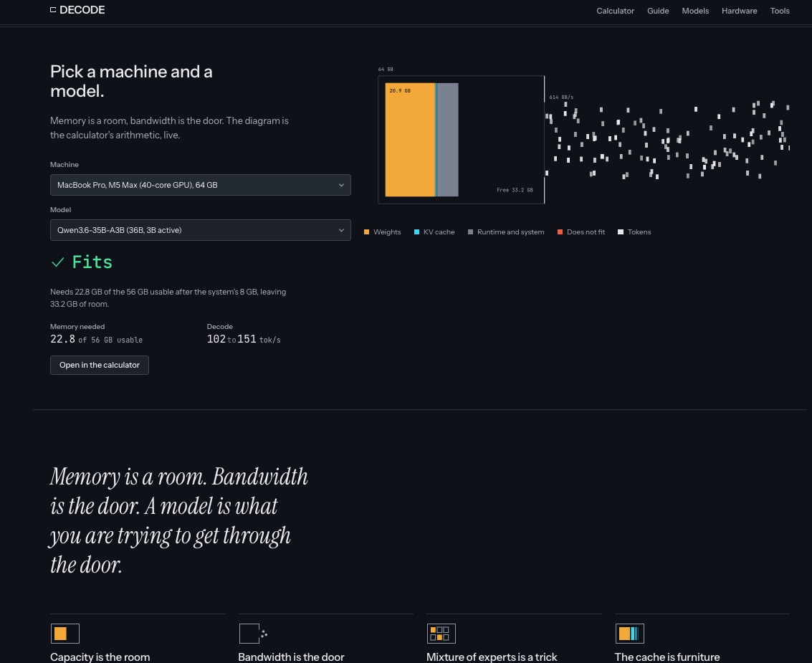Click the Bandwidth is the door icon
812x663 pixels.
253,634
